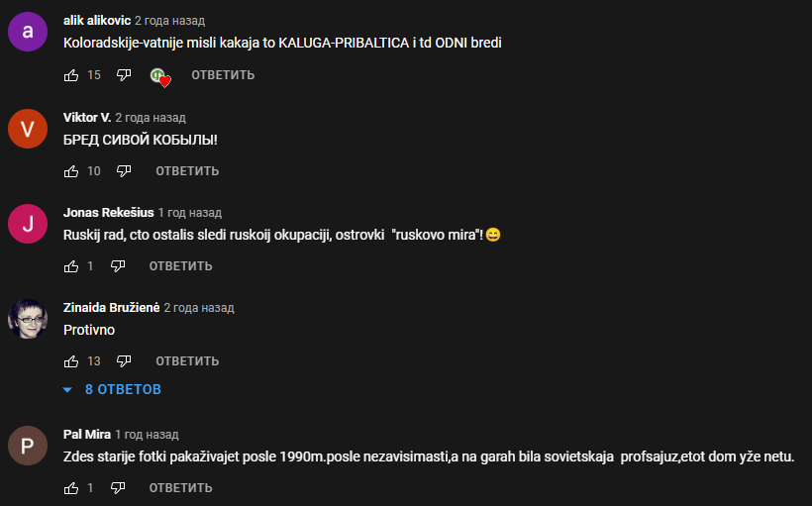Dislike Pal Mira's comment
This screenshot has height=506, width=812.
pyautogui.click(x=118, y=488)
